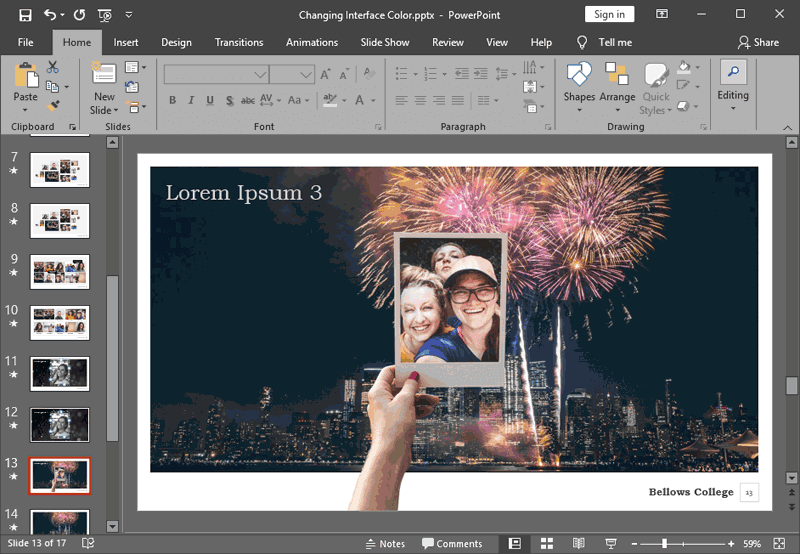The width and height of the screenshot is (800, 554).
Task: Click the zoom slider handle
Action: pos(664,543)
